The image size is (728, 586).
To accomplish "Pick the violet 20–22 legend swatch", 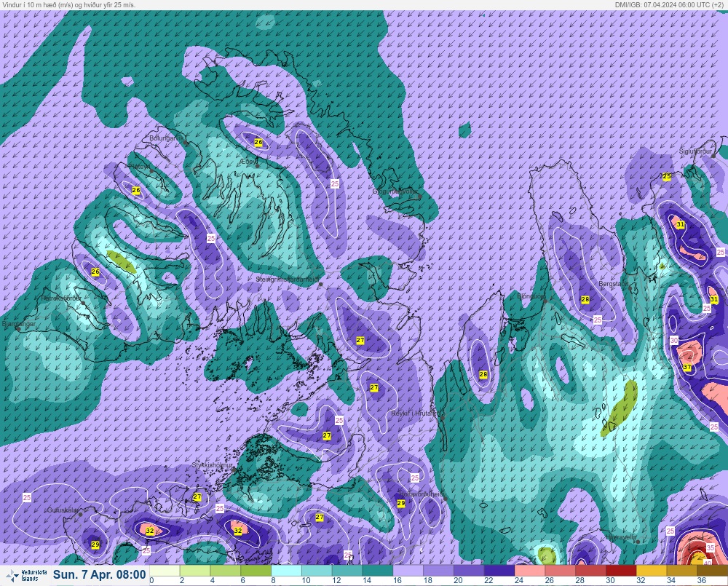I will click(469, 570).
